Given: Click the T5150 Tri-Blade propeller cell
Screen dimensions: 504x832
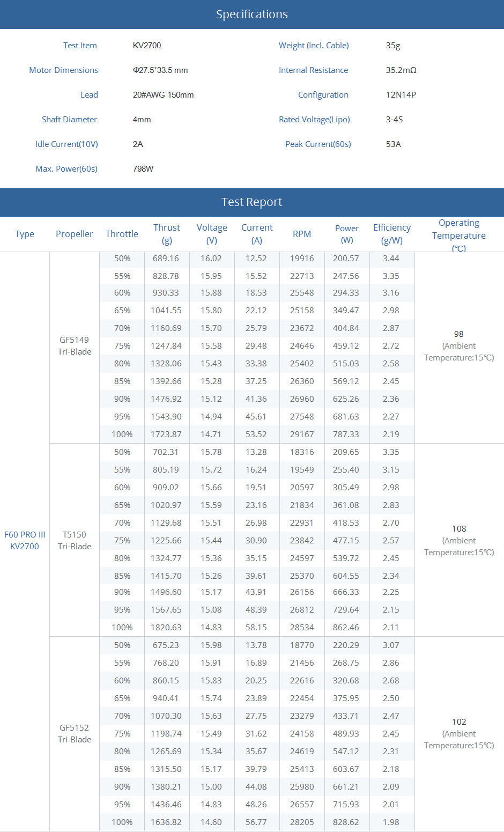Looking at the screenshot, I should 75,541.
